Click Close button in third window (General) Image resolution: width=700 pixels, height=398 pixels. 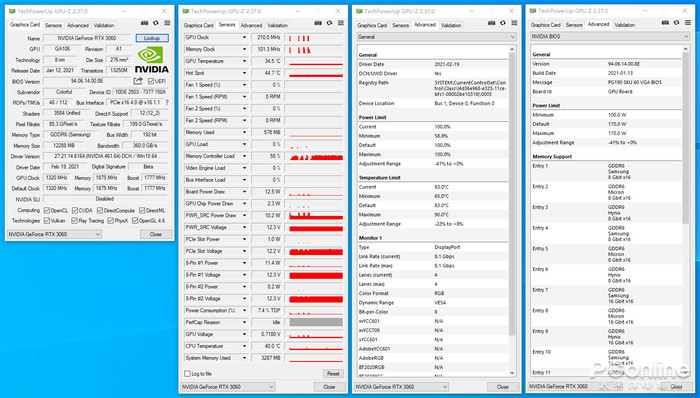click(503, 387)
